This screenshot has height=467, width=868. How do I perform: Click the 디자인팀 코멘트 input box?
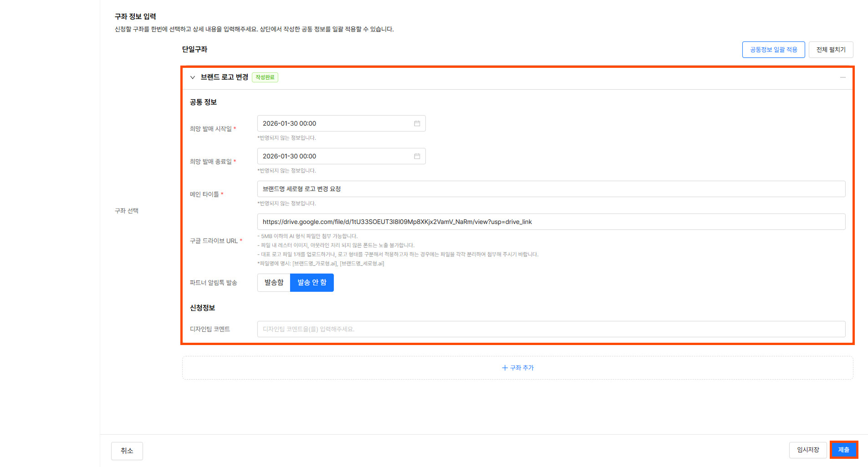coord(551,329)
